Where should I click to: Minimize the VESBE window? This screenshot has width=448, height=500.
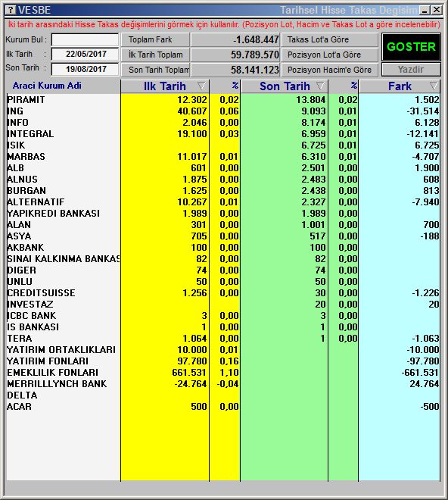coord(425,10)
